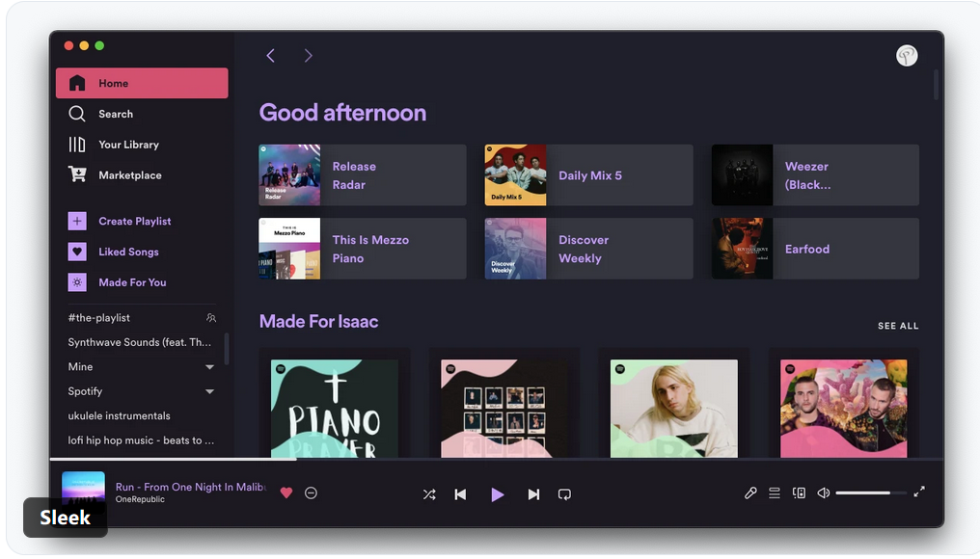Image resolution: width=980 pixels, height=559 pixels.
Task: Click the Liked Songs heart icon
Action: 77,252
